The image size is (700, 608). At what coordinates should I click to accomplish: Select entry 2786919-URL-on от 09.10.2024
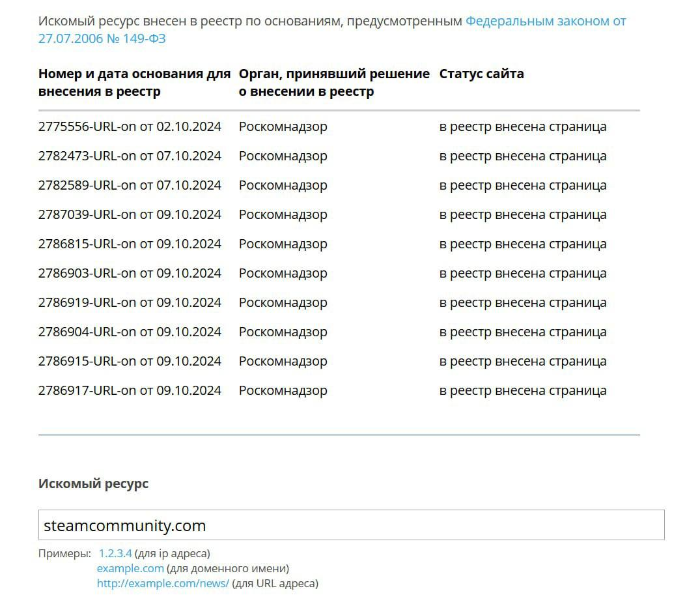[x=130, y=302]
